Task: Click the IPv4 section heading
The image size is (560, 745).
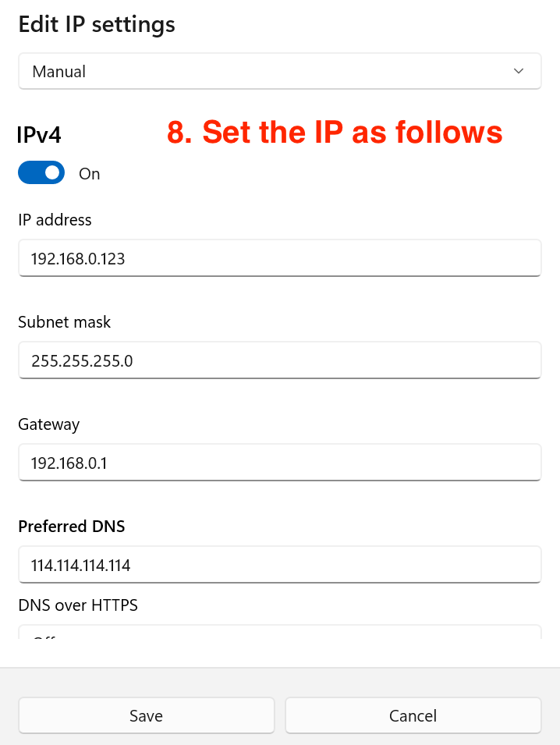Action: [39, 135]
